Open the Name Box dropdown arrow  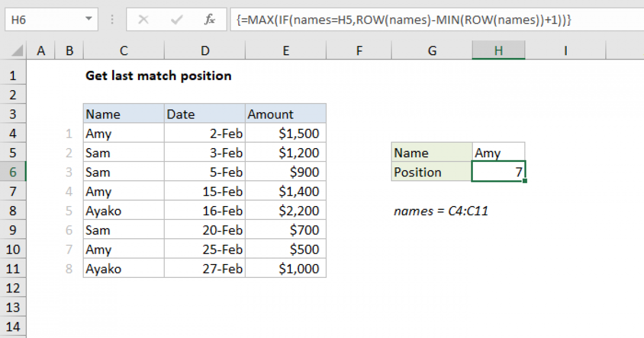[x=88, y=20]
